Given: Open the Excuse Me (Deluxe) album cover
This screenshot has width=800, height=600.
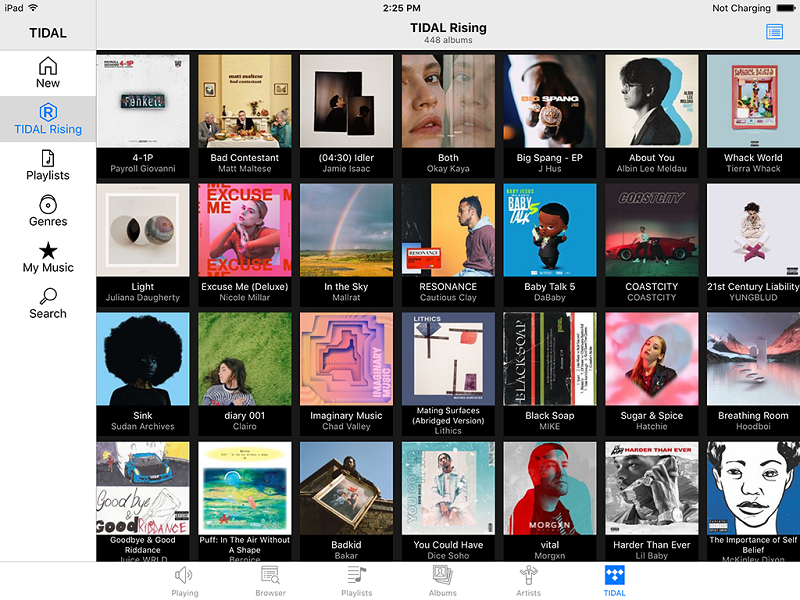Looking at the screenshot, I should pyautogui.click(x=245, y=230).
